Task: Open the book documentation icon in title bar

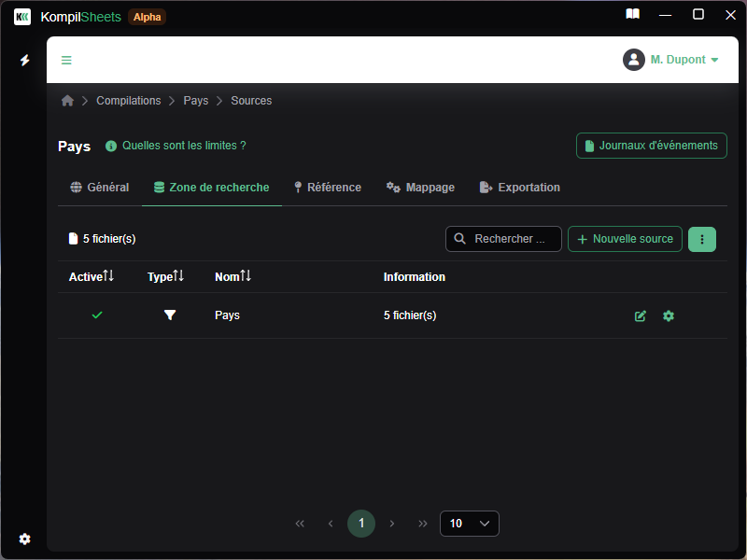Action: pyautogui.click(x=633, y=15)
